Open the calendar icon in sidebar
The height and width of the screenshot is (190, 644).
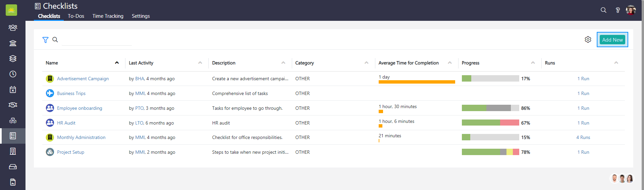(x=13, y=90)
